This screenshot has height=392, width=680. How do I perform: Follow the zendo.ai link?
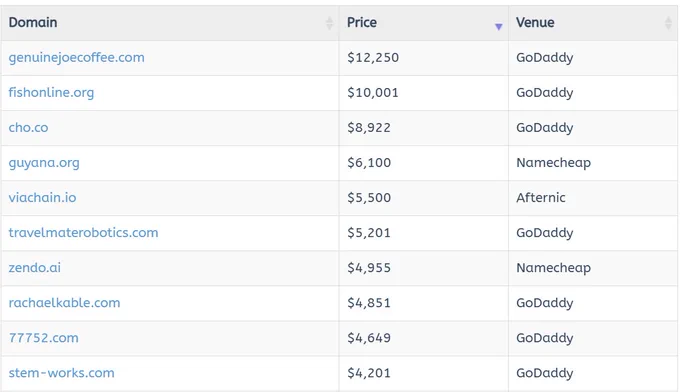click(35, 268)
